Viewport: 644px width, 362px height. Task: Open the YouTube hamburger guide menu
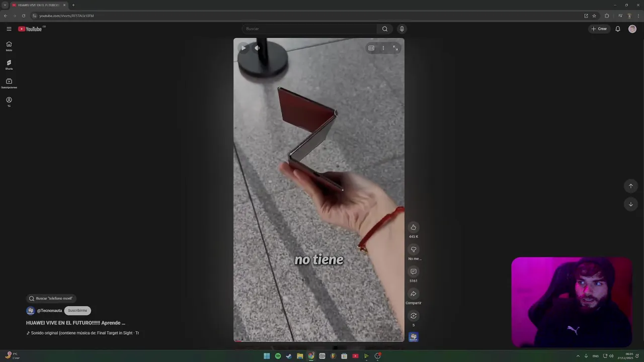coord(9,29)
